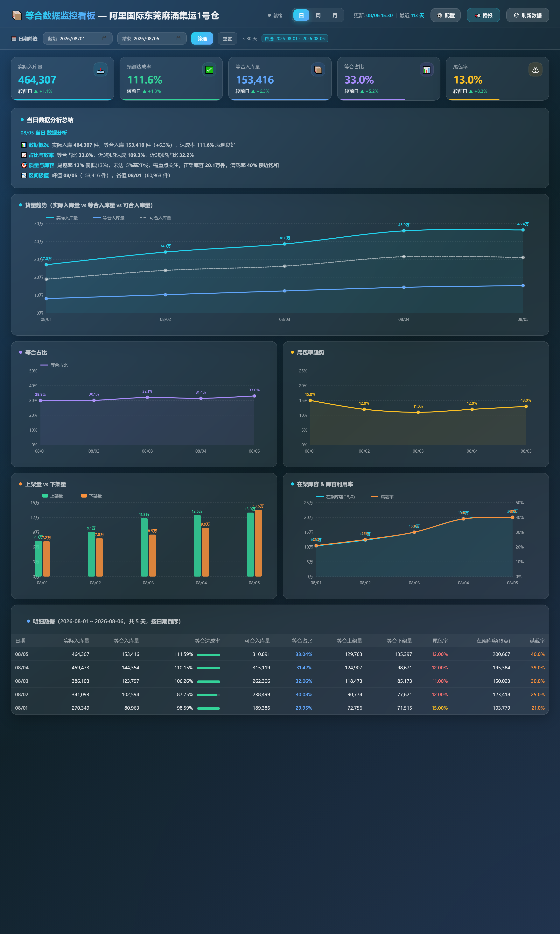Click the 刷新数据 refresh button
Image resolution: width=560 pixels, height=934 pixels.
pos(528,16)
